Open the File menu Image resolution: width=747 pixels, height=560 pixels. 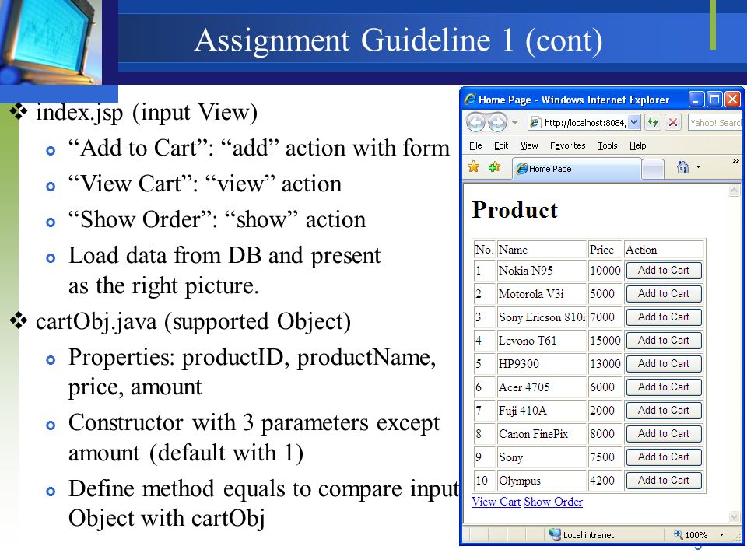(x=475, y=145)
